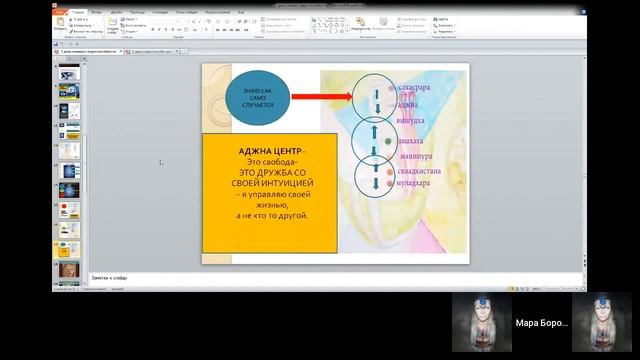Toggle justify text alignment
This screenshot has width=640, height=360.
[x=238, y=30]
